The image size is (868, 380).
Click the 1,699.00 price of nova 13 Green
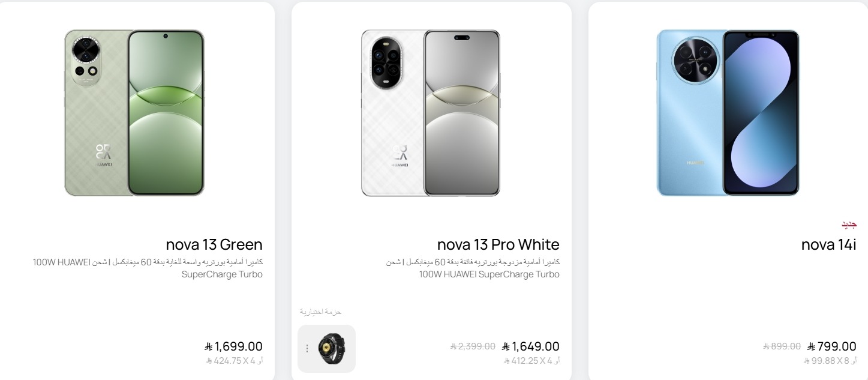point(233,346)
